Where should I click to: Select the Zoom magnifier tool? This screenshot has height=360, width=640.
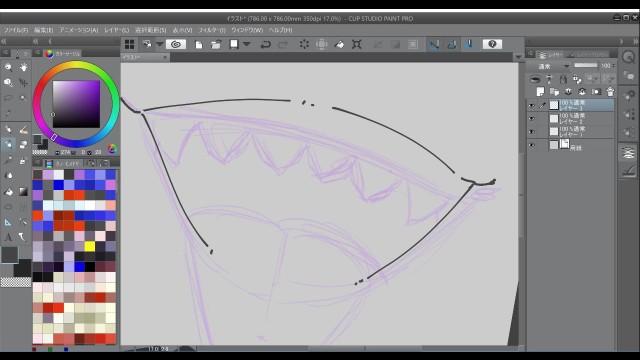[x=8, y=67]
